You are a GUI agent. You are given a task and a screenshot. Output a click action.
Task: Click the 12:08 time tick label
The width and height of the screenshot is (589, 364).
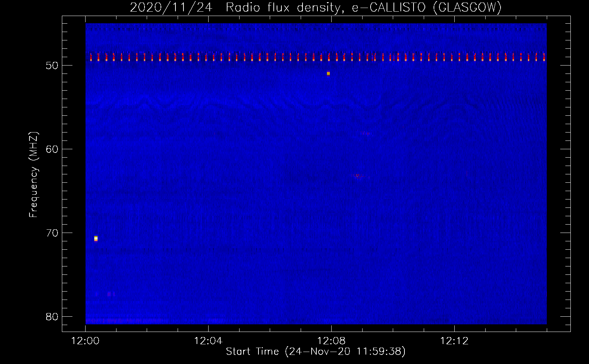[331, 341]
